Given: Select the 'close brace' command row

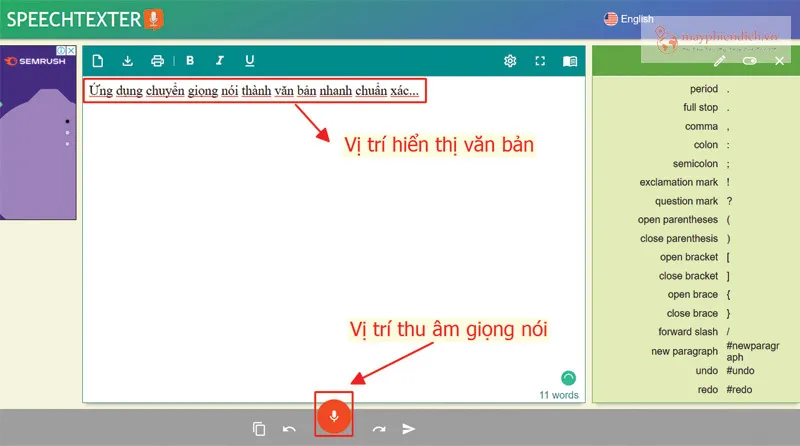Looking at the screenshot, I should [x=696, y=313].
